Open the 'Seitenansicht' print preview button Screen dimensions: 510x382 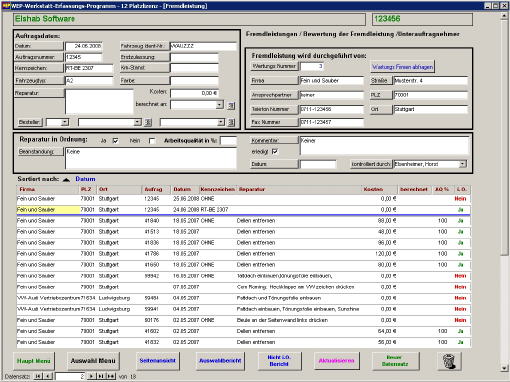pos(157,361)
